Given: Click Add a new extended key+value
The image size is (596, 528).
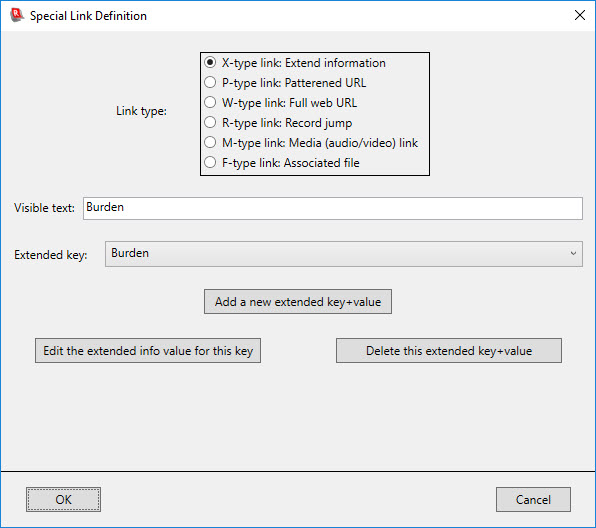Looking at the screenshot, I should (x=298, y=301).
